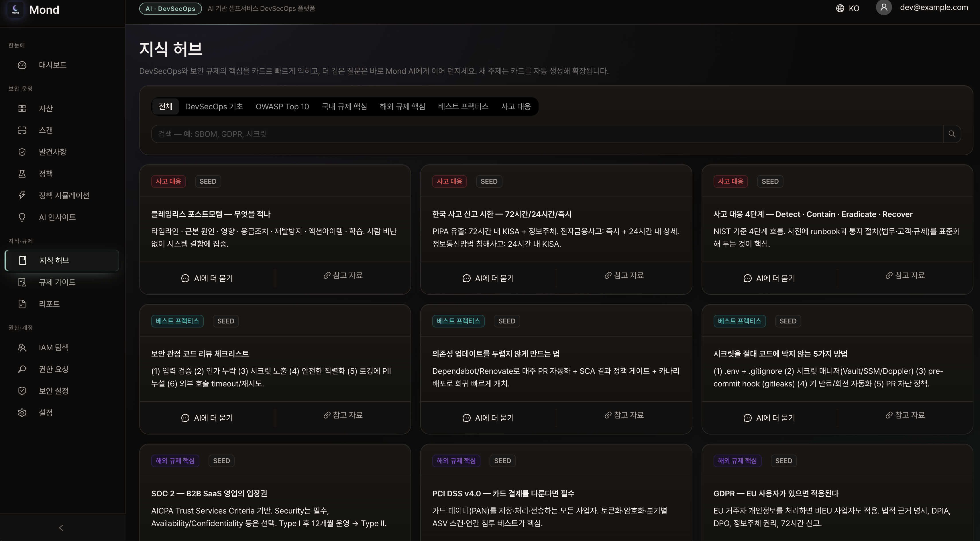Open the PCI DSS v4.0 card title
Image resolution: width=980 pixels, height=541 pixels.
tap(503, 493)
